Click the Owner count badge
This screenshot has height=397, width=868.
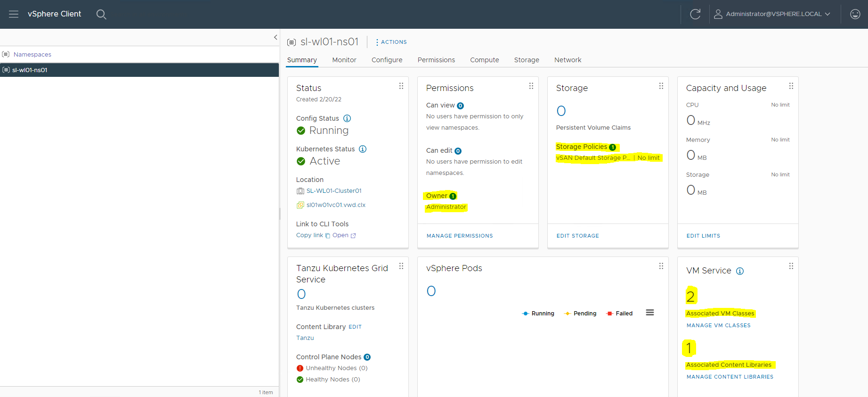coord(453,196)
